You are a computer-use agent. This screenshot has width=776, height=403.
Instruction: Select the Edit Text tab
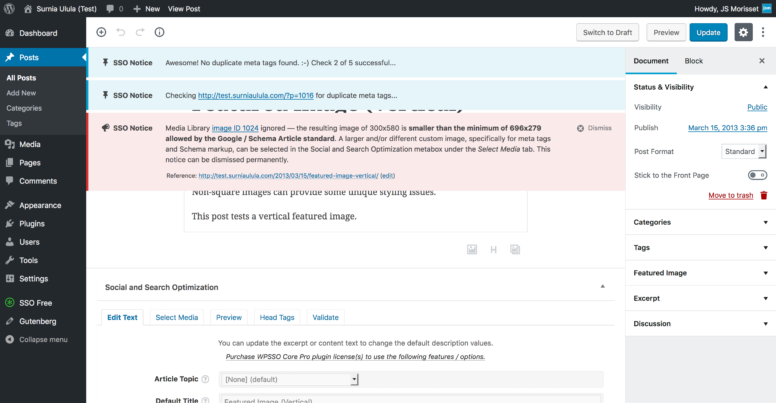(122, 317)
